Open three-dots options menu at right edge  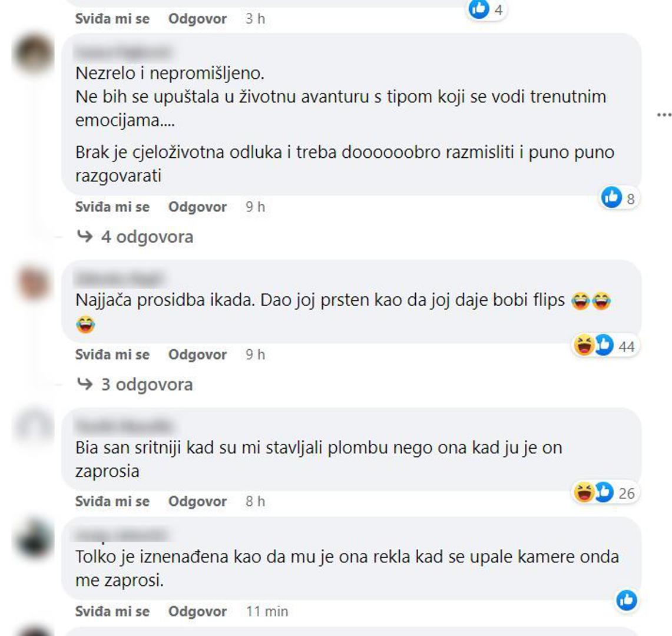point(664,115)
